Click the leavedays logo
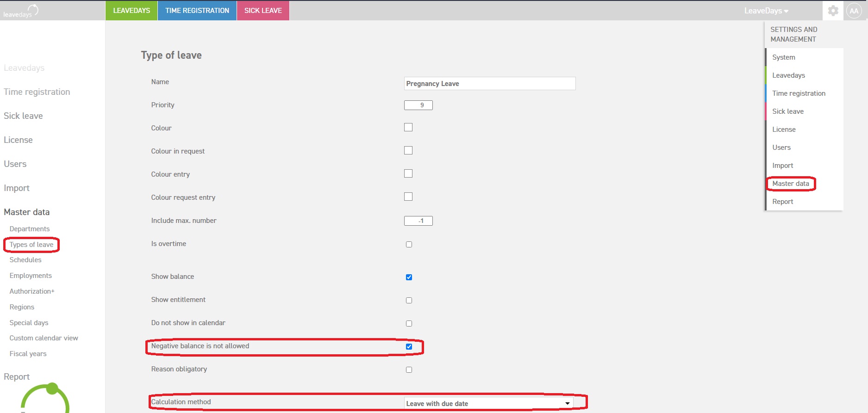The width and height of the screenshot is (868, 413). (21, 11)
